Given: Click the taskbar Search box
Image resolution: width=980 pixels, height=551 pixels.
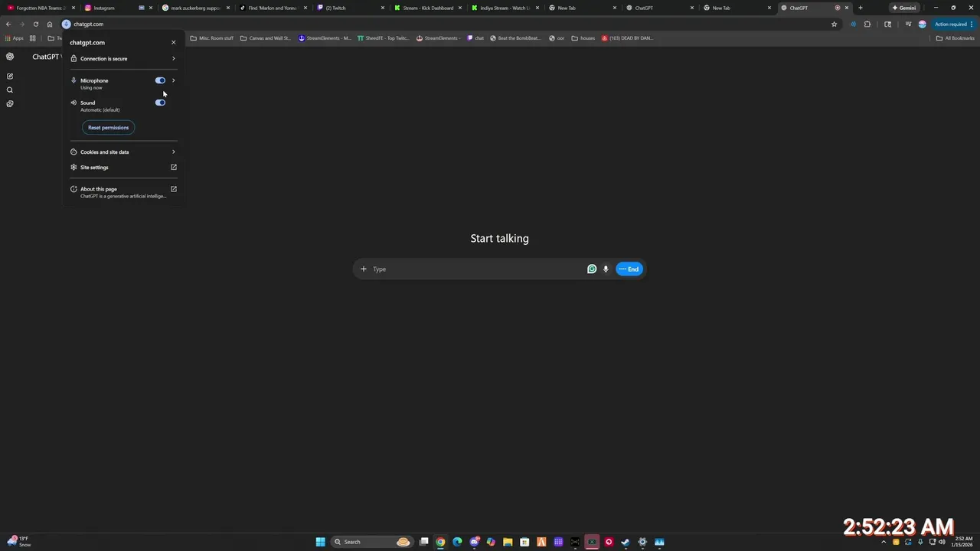Looking at the screenshot, I should coord(372,542).
